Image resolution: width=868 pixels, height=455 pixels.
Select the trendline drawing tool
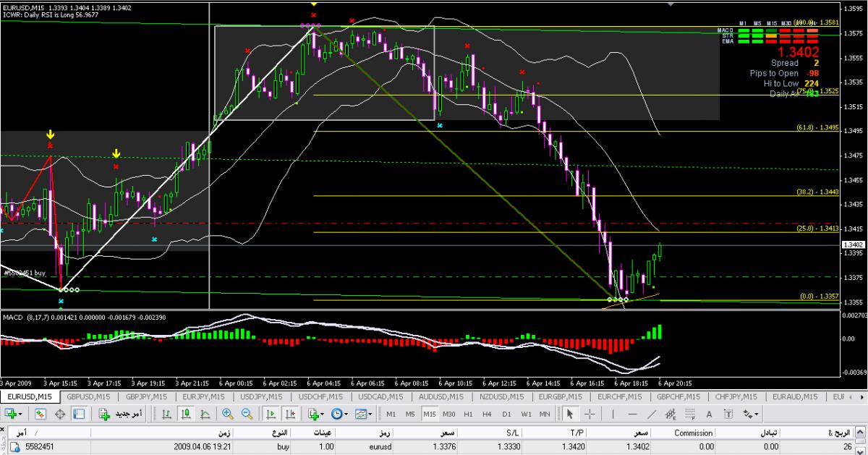651,414
